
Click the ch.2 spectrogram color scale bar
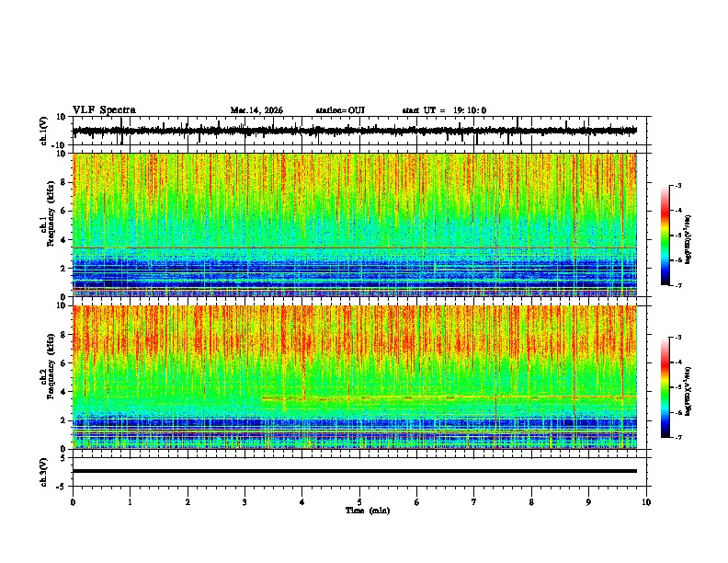(x=665, y=387)
